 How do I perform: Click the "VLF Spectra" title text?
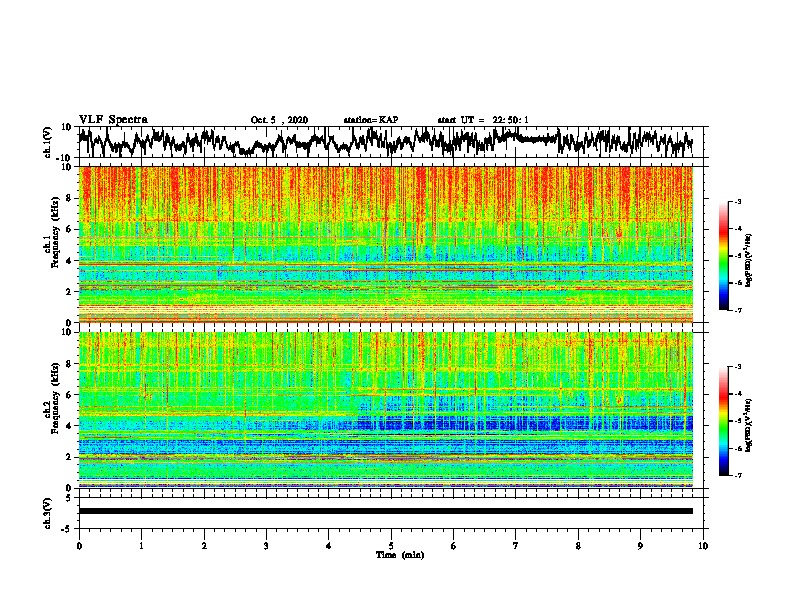click(x=113, y=120)
